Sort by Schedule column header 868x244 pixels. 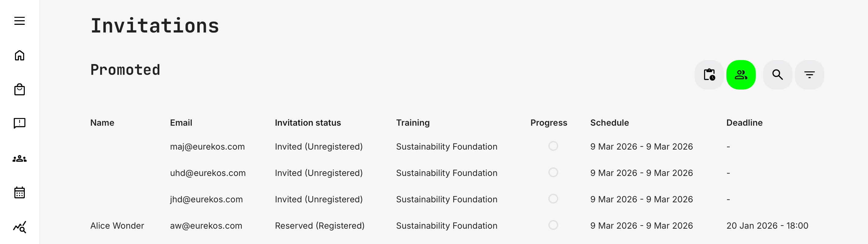pyautogui.click(x=609, y=123)
